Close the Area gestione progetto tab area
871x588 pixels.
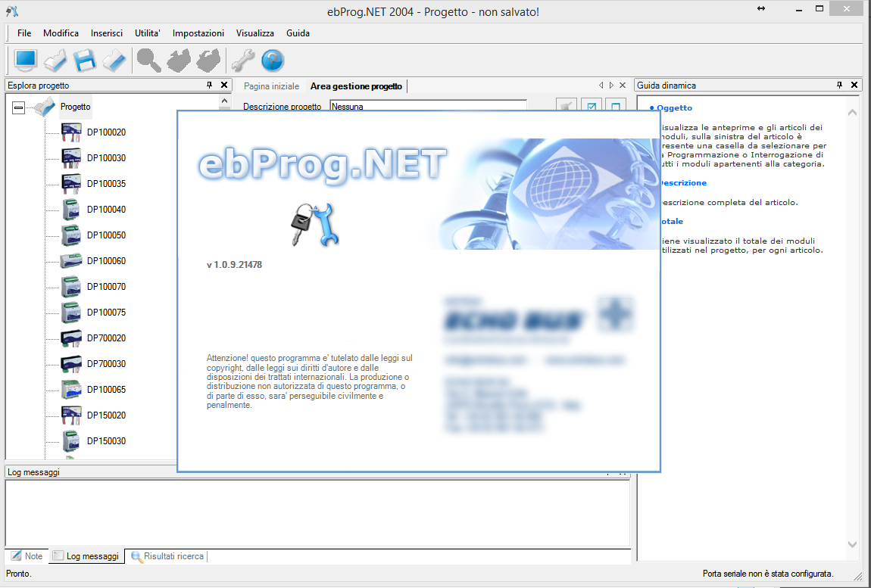click(x=623, y=86)
